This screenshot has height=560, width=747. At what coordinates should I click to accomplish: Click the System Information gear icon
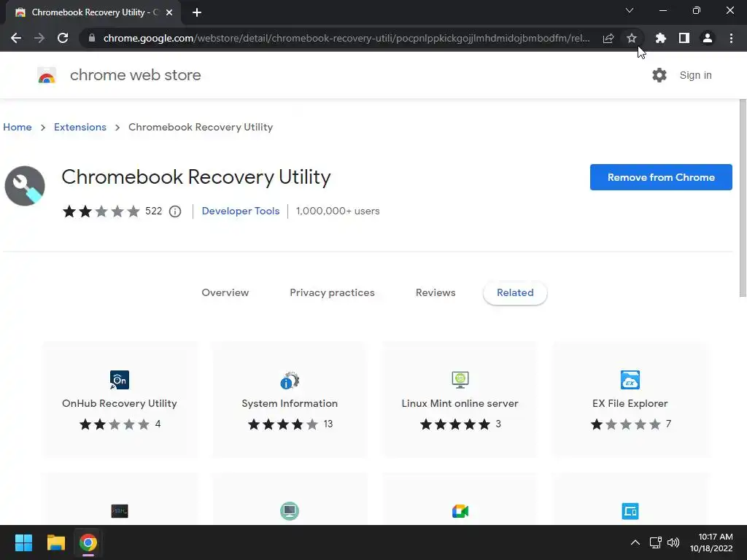click(x=290, y=380)
